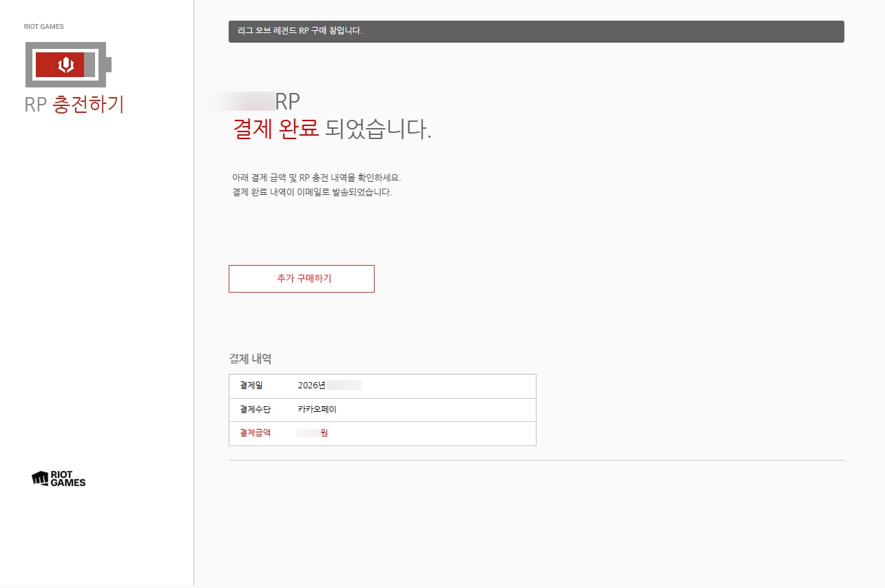885x588 pixels.
Task: Click the large RP amount heading
Action: [287, 101]
